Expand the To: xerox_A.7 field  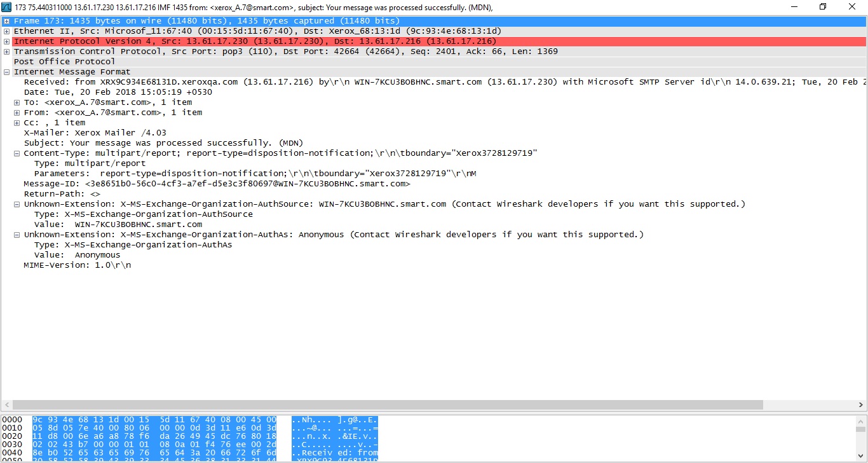(17, 102)
